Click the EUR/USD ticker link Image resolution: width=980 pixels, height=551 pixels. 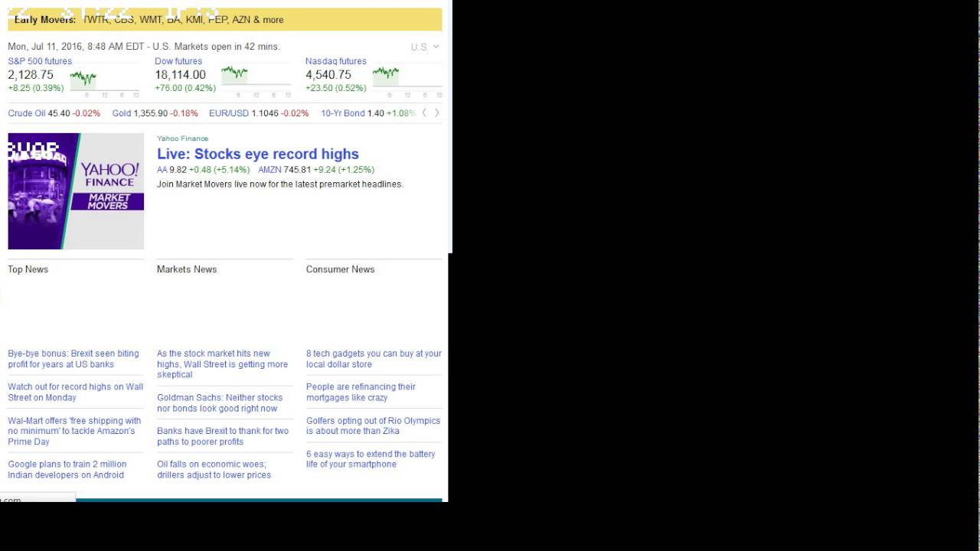tap(229, 113)
